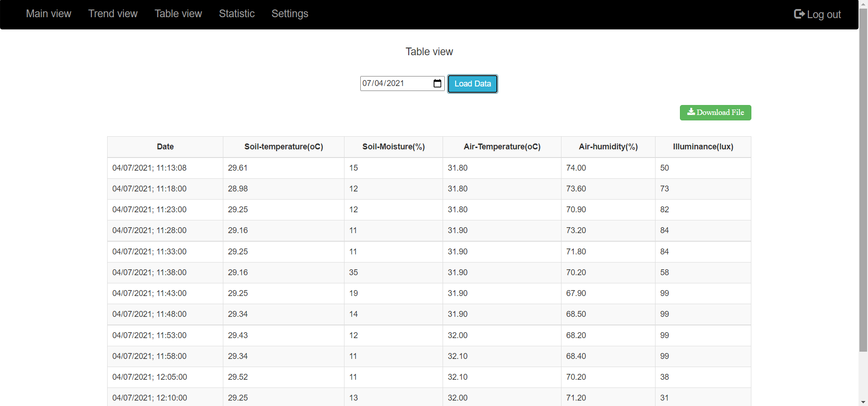Image resolution: width=868 pixels, height=406 pixels.
Task: Click the scrollbar up arrow
Action: click(x=863, y=4)
